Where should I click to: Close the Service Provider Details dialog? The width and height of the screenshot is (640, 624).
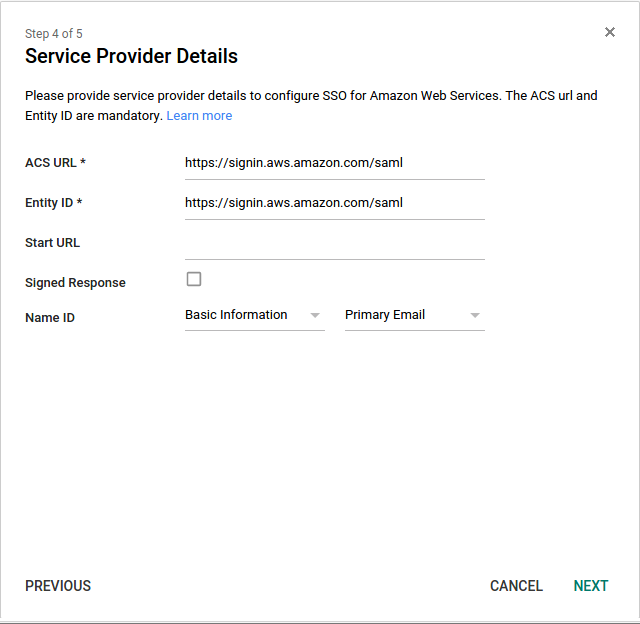pyautogui.click(x=609, y=32)
